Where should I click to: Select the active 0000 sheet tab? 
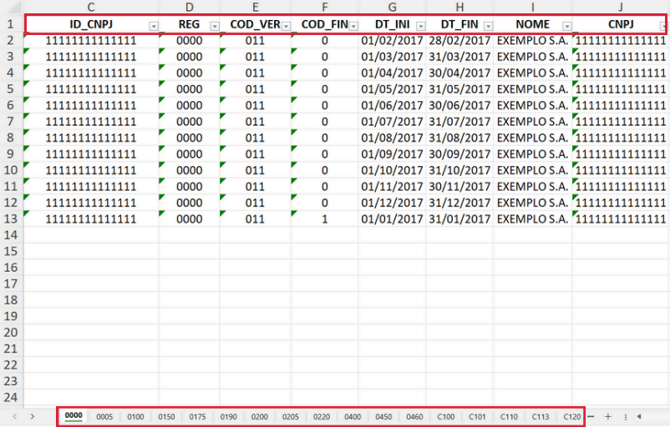(x=74, y=415)
